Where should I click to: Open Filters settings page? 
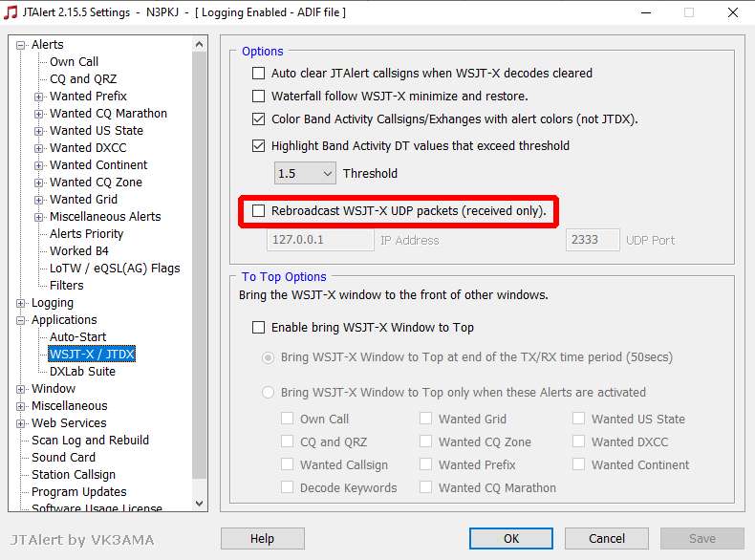pos(67,286)
